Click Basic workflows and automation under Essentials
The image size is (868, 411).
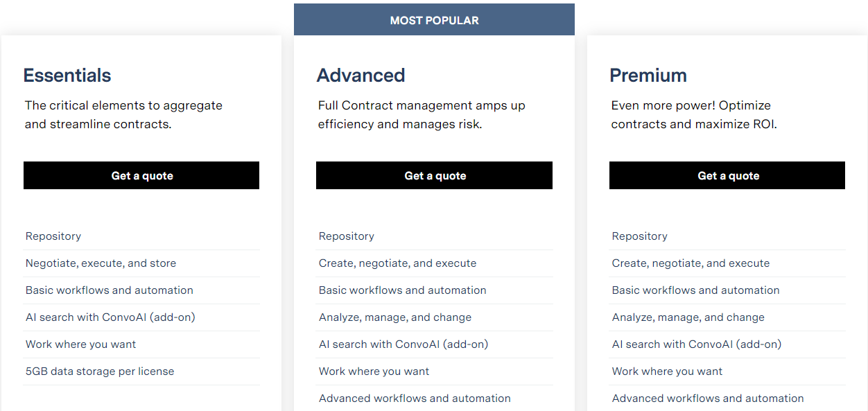(x=109, y=290)
